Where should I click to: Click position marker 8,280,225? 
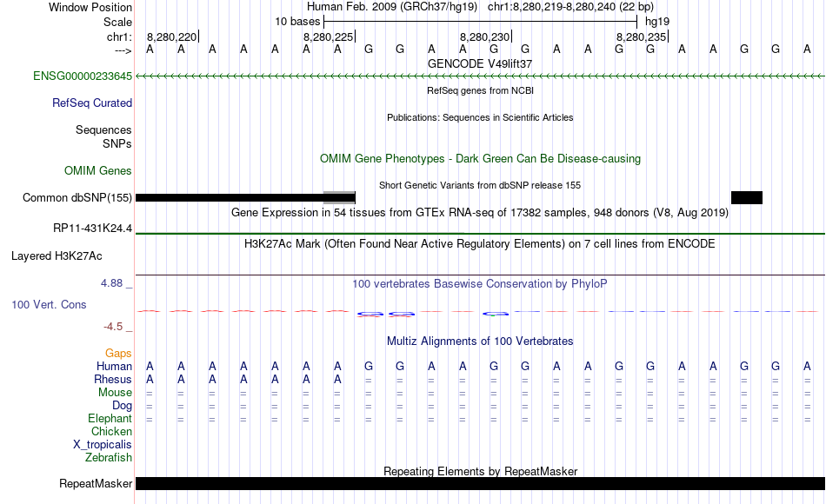[x=328, y=36]
